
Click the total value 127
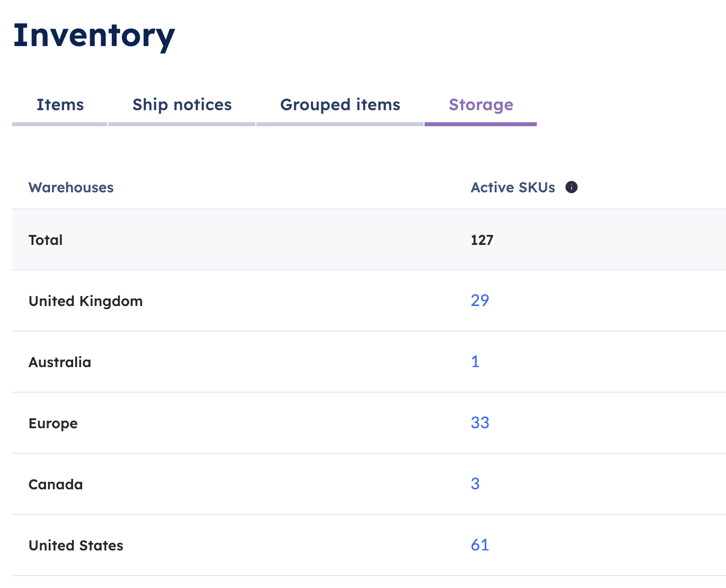click(482, 240)
